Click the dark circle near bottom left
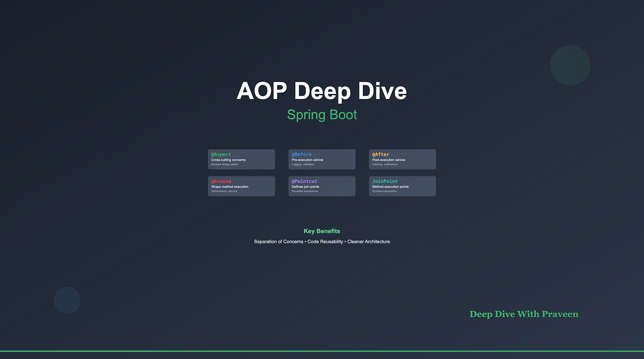 (x=67, y=300)
